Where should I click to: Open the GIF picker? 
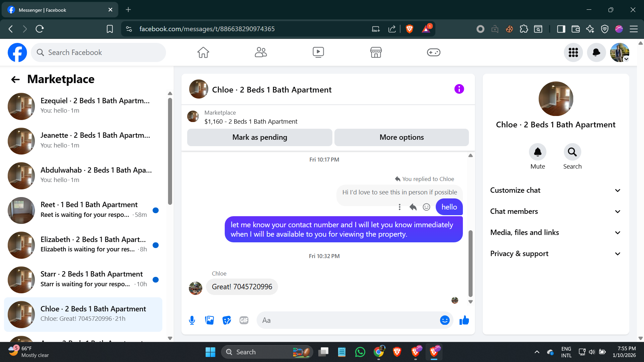[244, 320]
